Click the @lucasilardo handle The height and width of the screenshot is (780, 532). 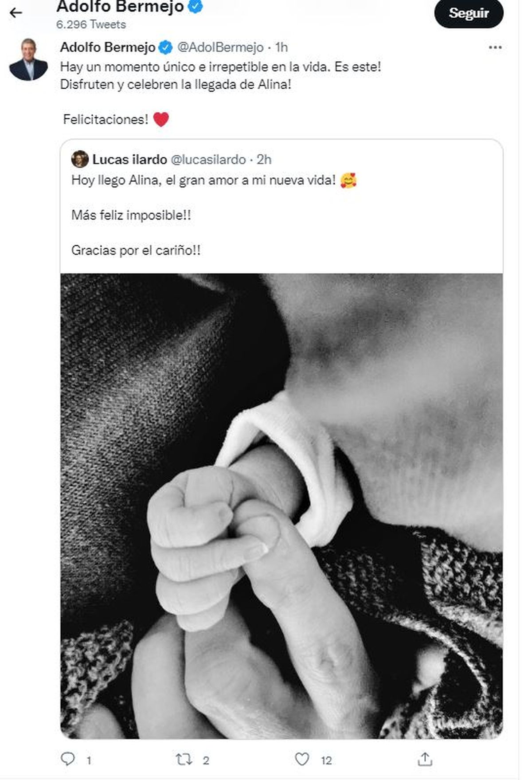(x=208, y=159)
